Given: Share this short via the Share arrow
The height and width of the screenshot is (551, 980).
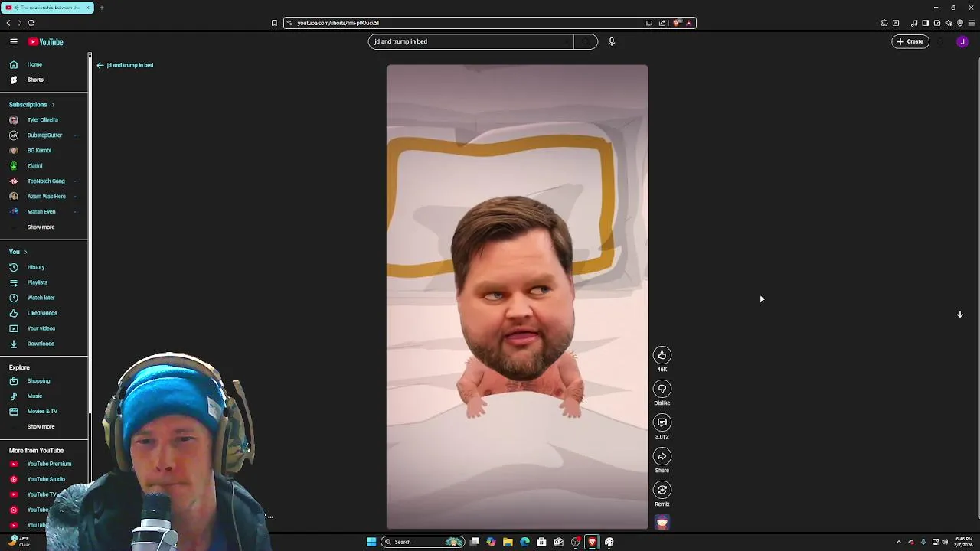Looking at the screenshot, I should (x=662, y=456).
